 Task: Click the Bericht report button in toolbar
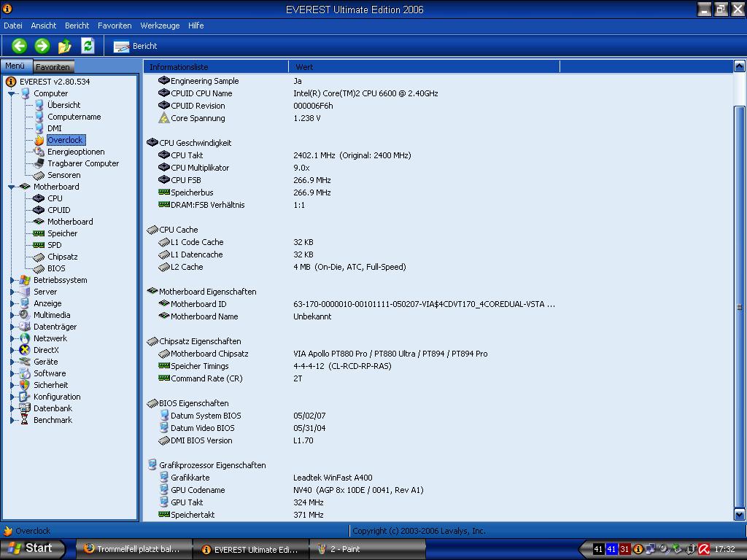[x=135, y=46]
